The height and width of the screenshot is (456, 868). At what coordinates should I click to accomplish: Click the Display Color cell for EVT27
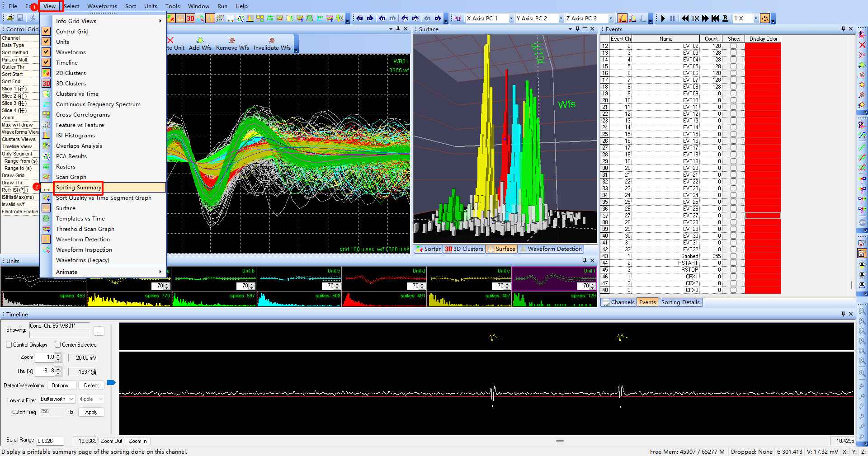763,216
